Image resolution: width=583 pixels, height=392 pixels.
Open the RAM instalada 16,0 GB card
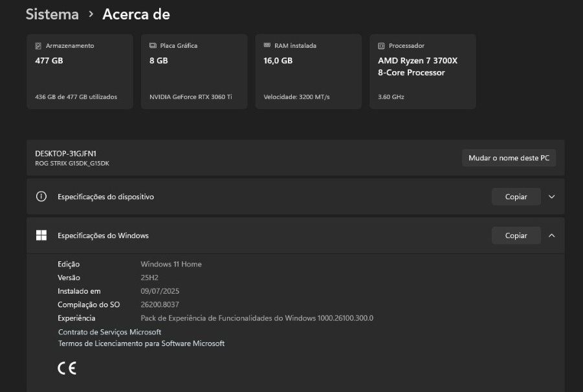308,71
